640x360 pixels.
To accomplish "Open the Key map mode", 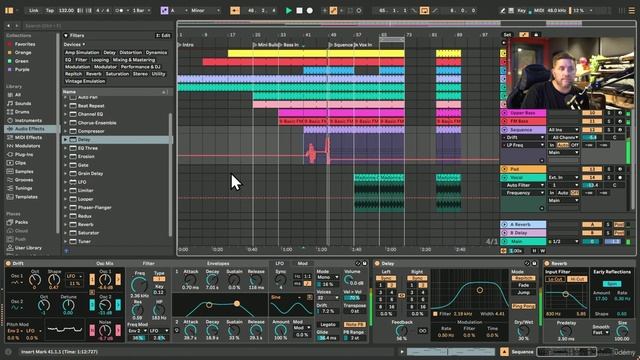I will click(521, 11).
